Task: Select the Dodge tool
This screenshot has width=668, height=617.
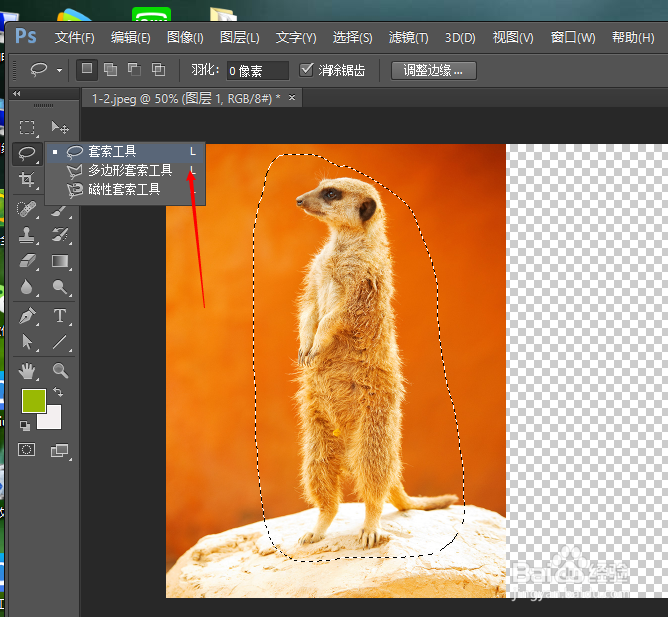Action: pos(60,287)
